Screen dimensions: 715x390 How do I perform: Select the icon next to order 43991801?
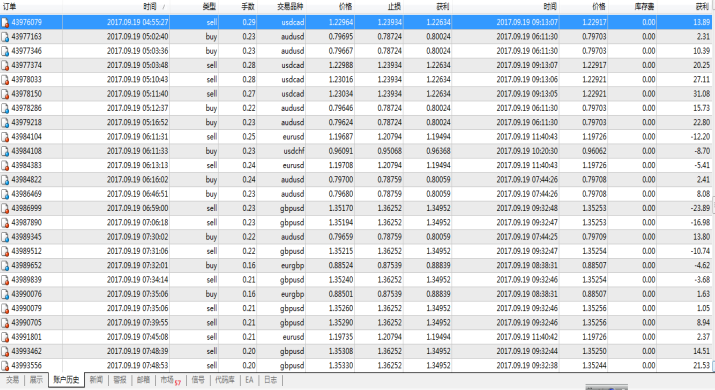coord(5,337)
